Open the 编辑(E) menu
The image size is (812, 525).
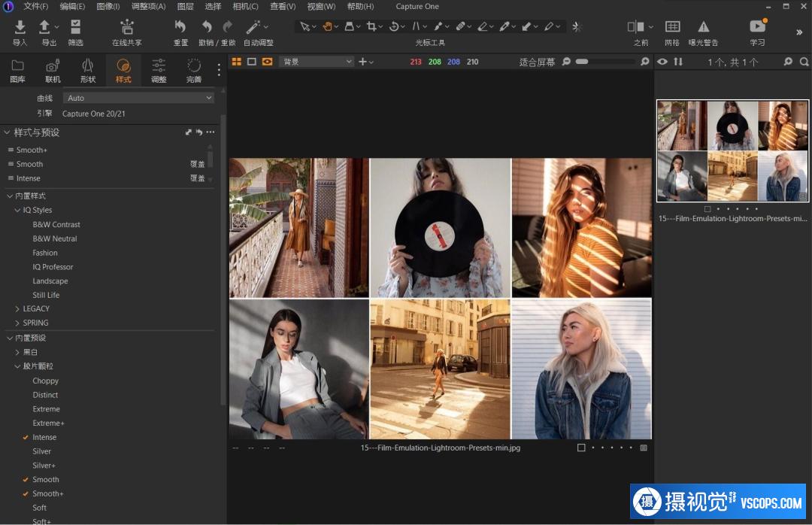point(72,6)
